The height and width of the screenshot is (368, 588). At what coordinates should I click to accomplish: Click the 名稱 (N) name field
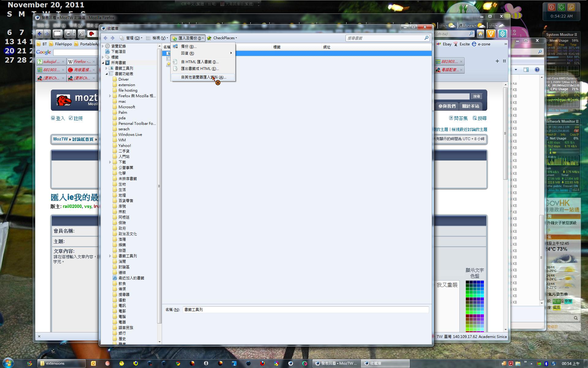pos(306,310)
